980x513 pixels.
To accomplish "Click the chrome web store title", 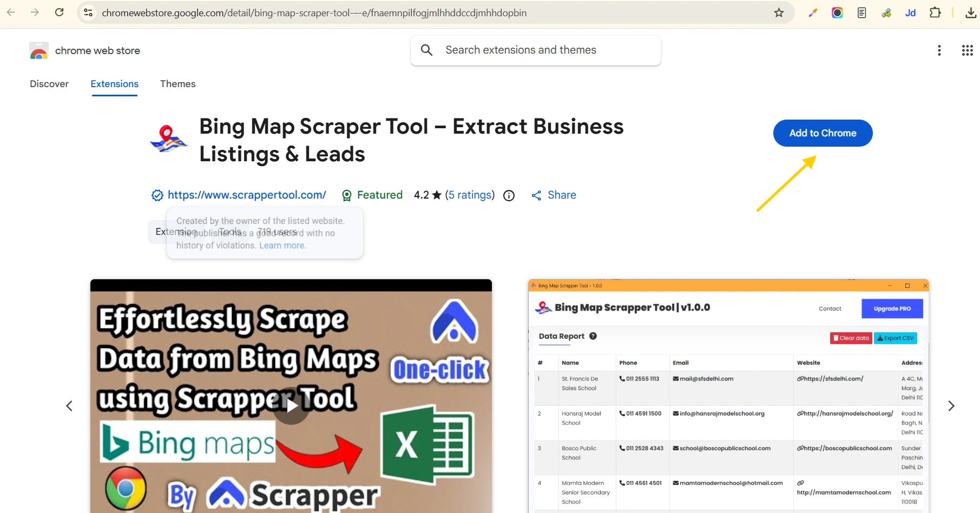I will (97, 50).
